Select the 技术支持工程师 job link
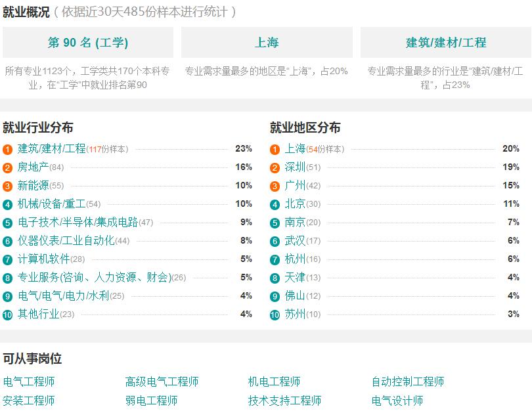 (284, 400)
